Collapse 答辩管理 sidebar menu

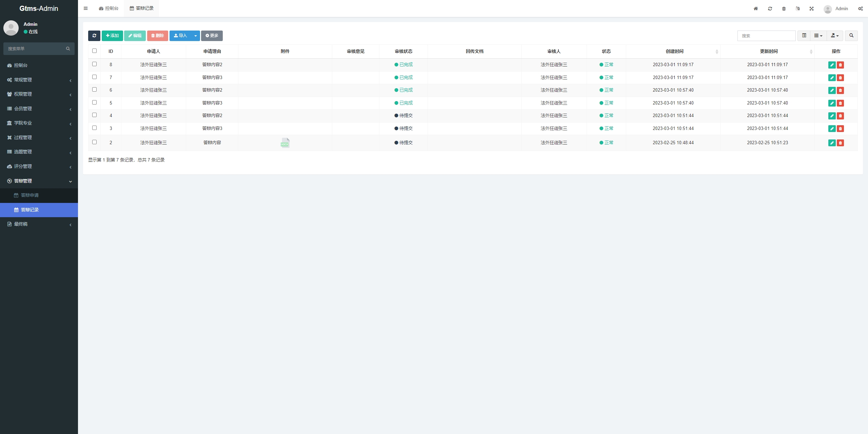click(39, 181)
